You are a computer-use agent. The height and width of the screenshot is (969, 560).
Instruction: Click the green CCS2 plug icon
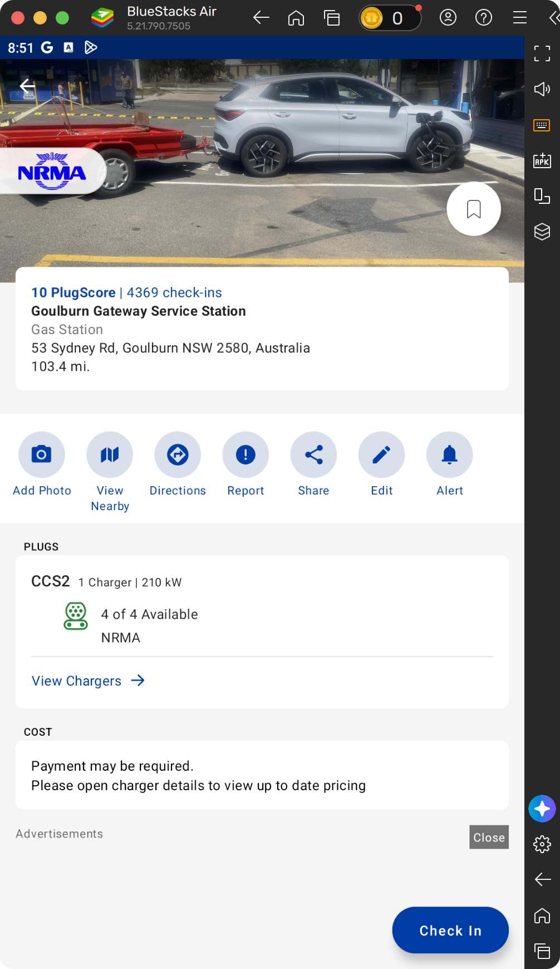point(76,616)
